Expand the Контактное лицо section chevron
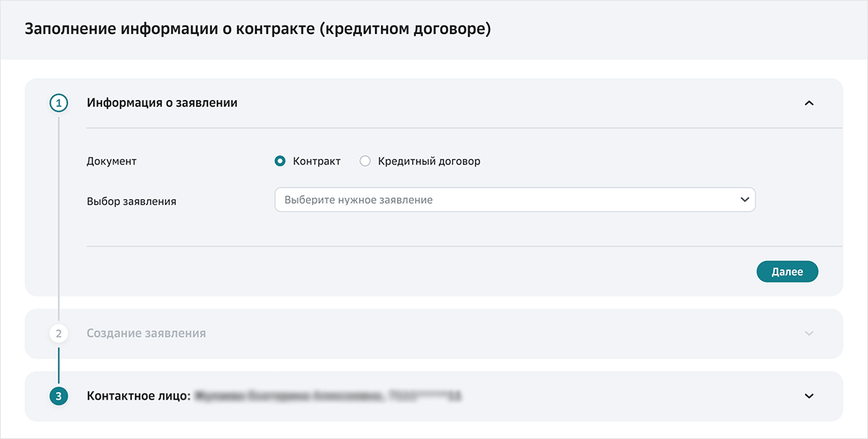868x439 pixels. 809,396
